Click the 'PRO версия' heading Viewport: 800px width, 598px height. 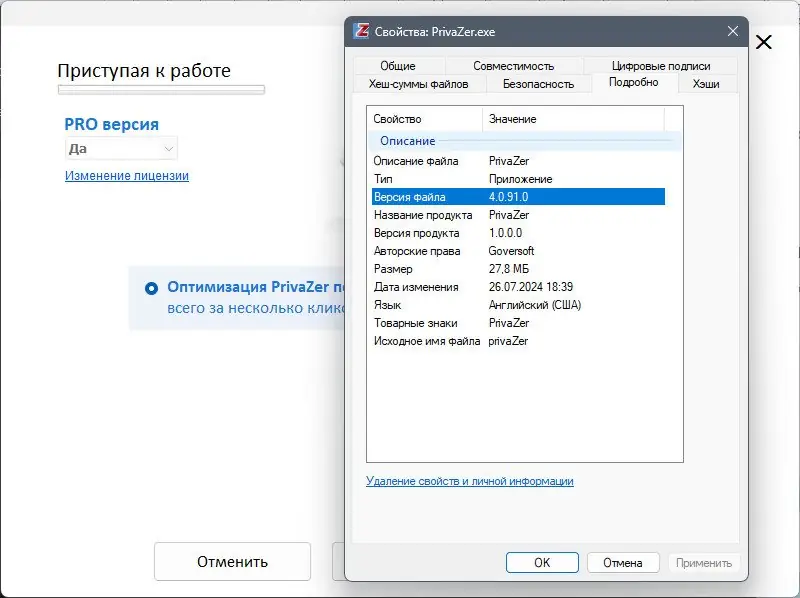pos(111,124)
